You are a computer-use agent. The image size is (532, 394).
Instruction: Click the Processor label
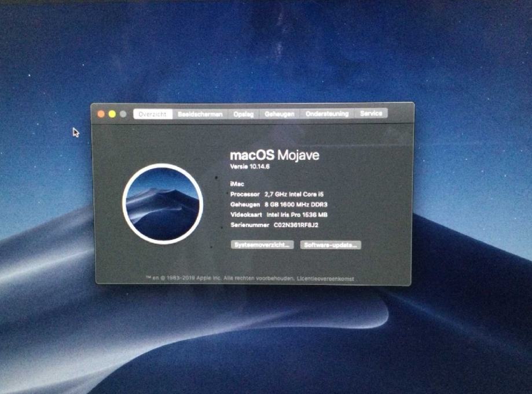click(x=245, y=194)
